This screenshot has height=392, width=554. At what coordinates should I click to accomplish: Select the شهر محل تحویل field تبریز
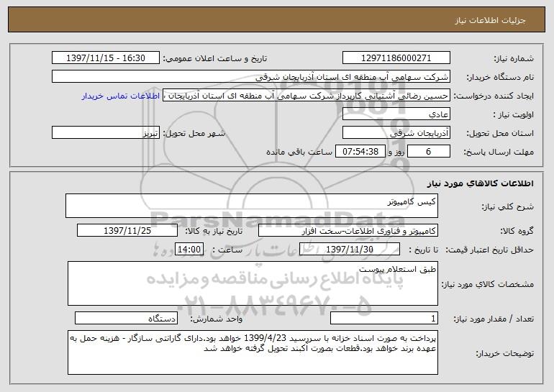point(106,133)
